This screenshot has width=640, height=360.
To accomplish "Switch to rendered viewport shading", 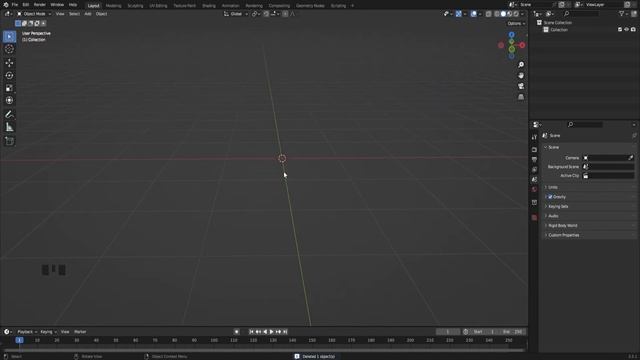I will pyautogui.click(x=516, y=14).
